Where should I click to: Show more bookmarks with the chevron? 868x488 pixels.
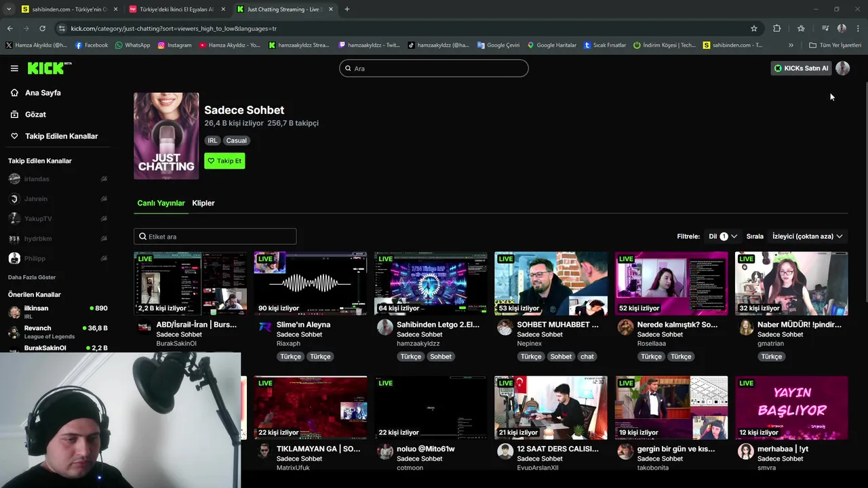pyautogui.click(x=791, y=45)
